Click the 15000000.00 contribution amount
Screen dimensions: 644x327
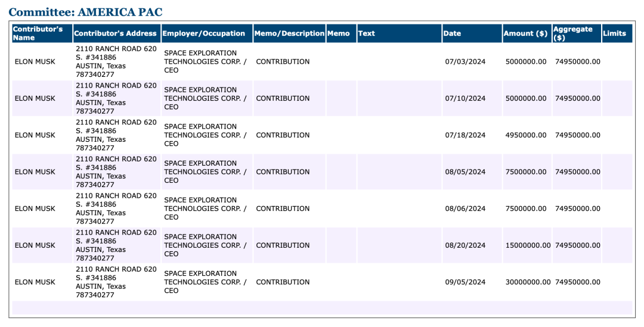[x=527, y=245]
